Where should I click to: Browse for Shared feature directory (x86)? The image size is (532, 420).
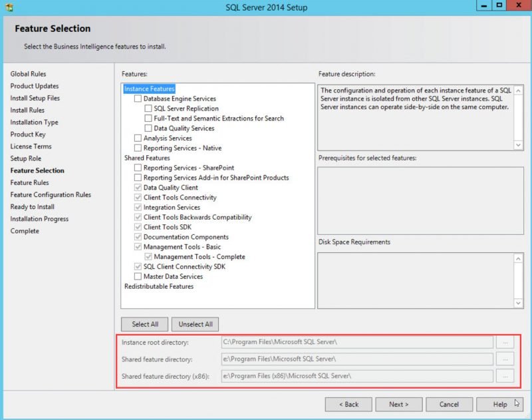tap(505, 376)
